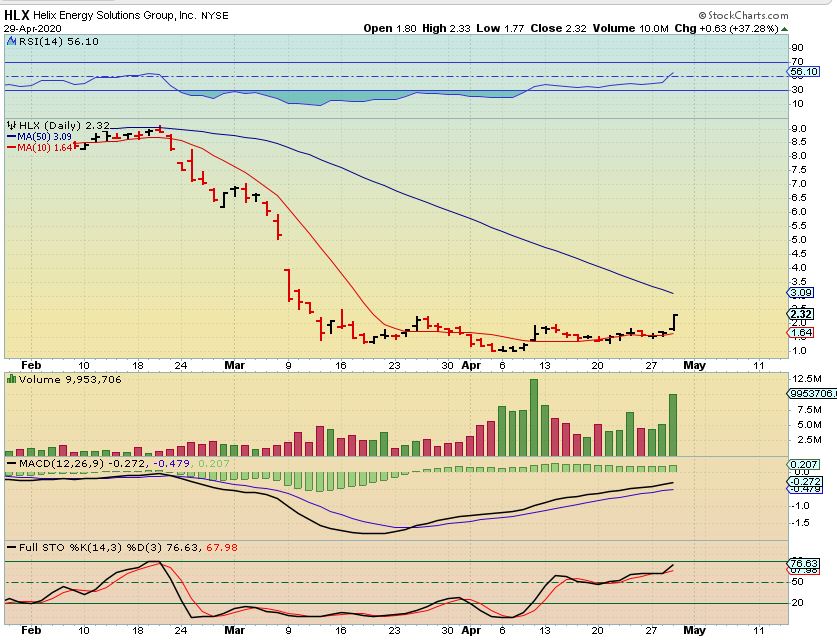Click the High 2.33 value

(446, 28)
